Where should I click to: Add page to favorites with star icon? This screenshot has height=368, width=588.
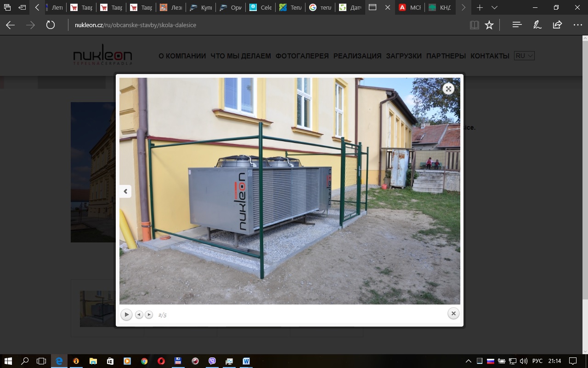point(489,25)
